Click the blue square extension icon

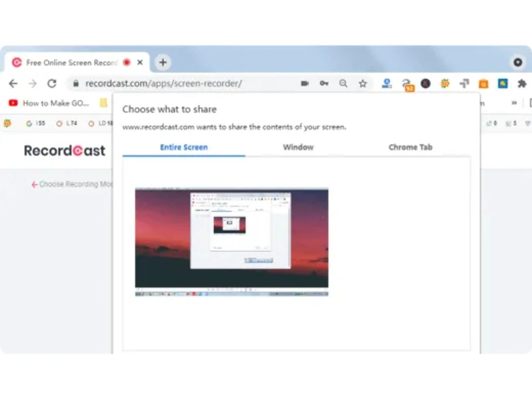503,83
